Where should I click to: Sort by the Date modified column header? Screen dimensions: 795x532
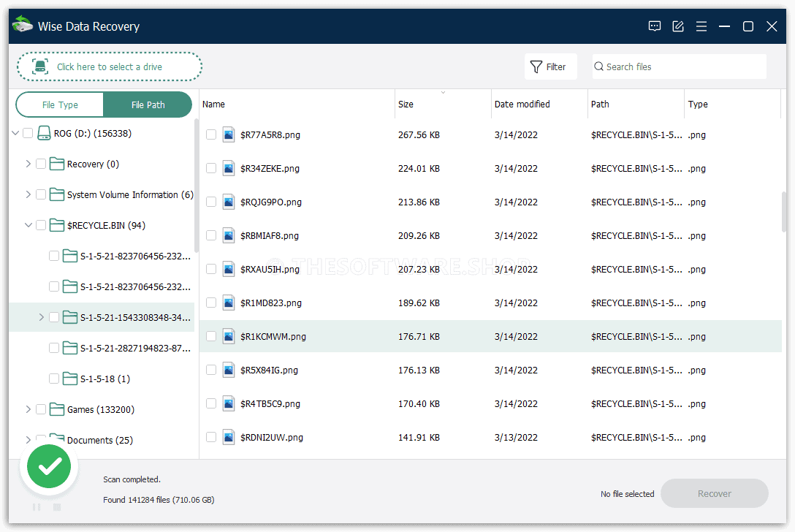[539, 104]
